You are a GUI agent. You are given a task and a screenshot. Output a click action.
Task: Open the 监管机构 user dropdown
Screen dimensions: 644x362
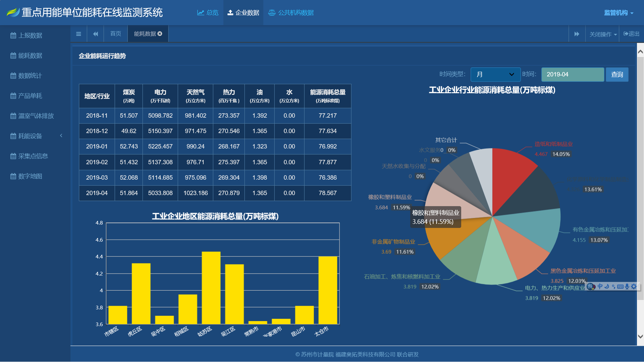(x=619, y=13)
